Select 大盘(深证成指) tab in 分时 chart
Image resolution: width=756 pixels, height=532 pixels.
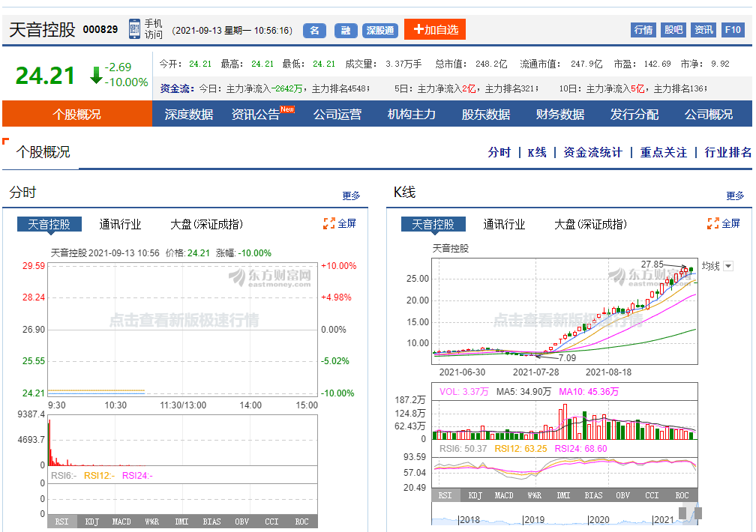point(206,224)
